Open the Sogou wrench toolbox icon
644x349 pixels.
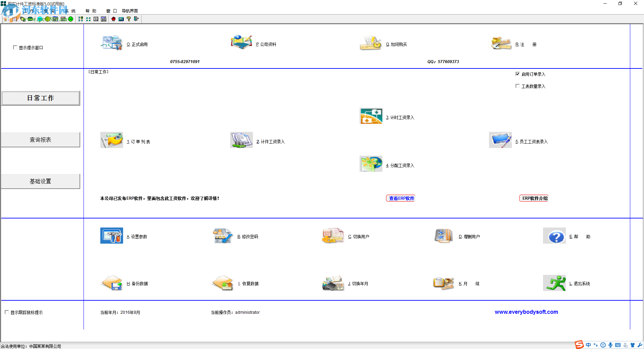coord(640,345)
